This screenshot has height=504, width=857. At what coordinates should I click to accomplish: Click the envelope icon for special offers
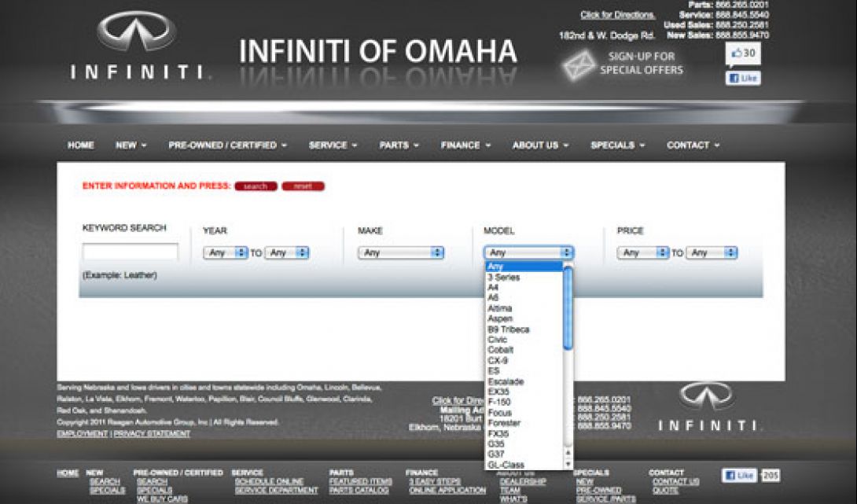578,64
